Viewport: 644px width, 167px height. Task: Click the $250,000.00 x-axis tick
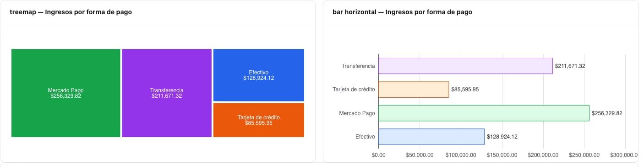tap(584, 155)
